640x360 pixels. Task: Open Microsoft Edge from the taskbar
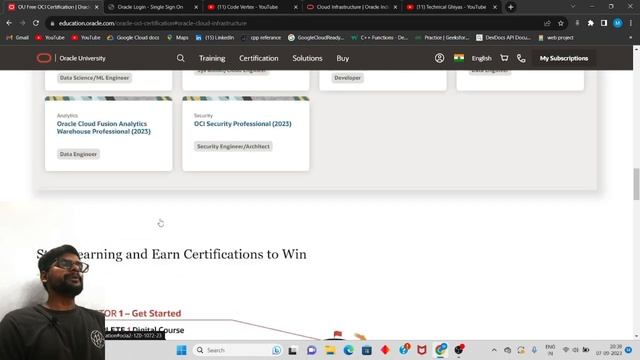[348, 350]
